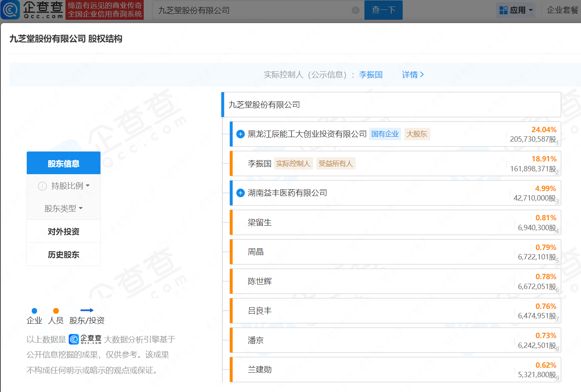Screen dimensions: 581x392
Task: Click the 18.91% shareholding value
Action: click(544, 159)
